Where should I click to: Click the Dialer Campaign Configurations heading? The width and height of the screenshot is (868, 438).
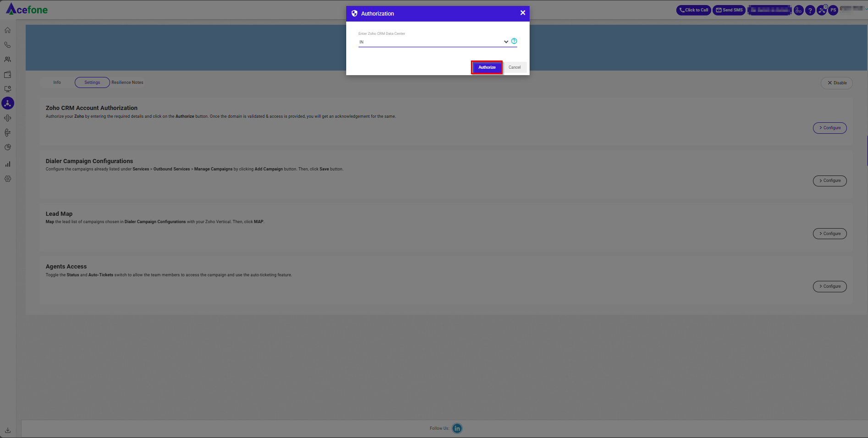pyautogui.click(x=89, y=161)
